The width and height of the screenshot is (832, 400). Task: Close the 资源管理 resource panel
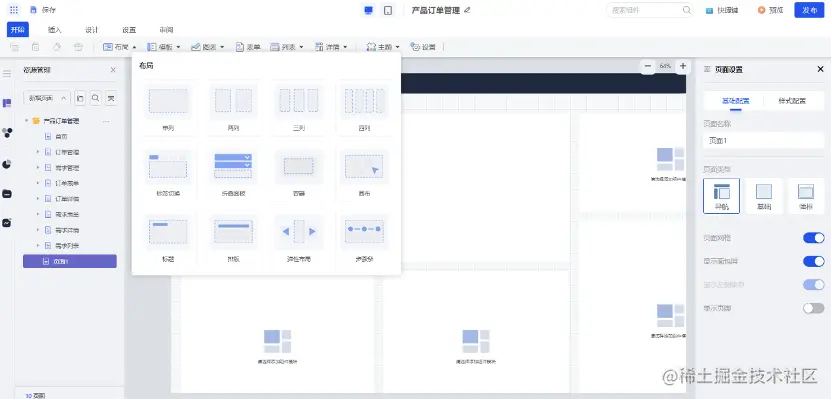pyautogui.click(x=113, y=70)
